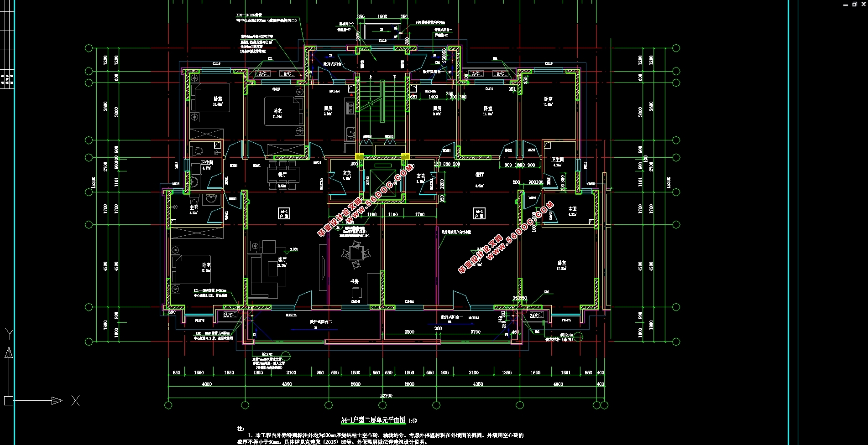Click the 书房 study room label

354,281
